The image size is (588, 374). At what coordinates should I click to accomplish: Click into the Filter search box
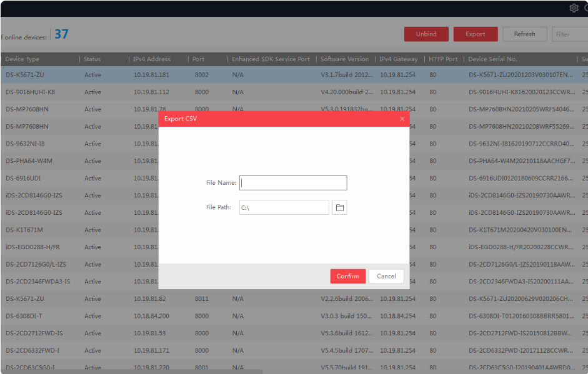570,34
